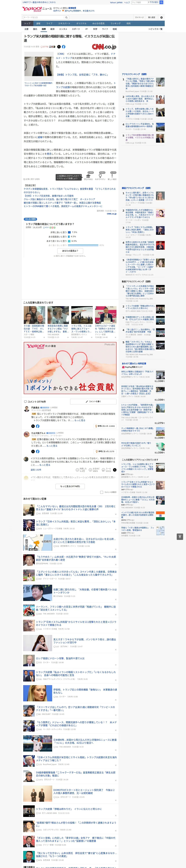
Task: Click the ログイン link
Action: coord(57,11)
